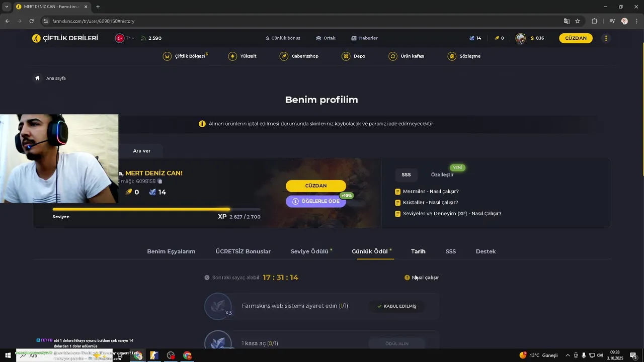Open OBS Studio from the taskbar
The image size is (644, 362).
tap(171, 355)
